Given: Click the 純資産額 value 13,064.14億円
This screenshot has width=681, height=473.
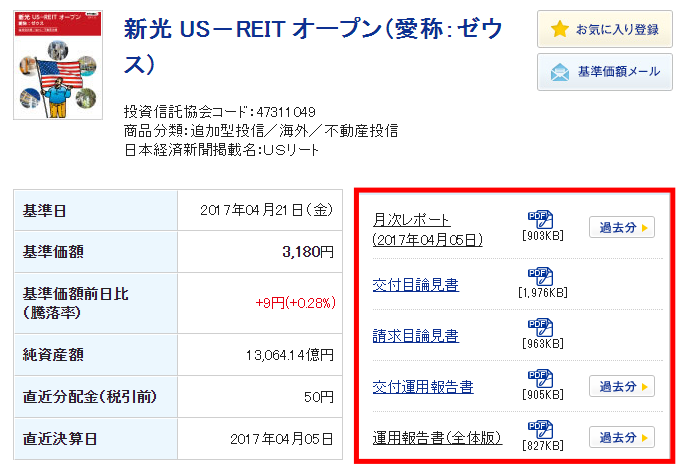Looking at the screenshot, I should pos(290,355).
